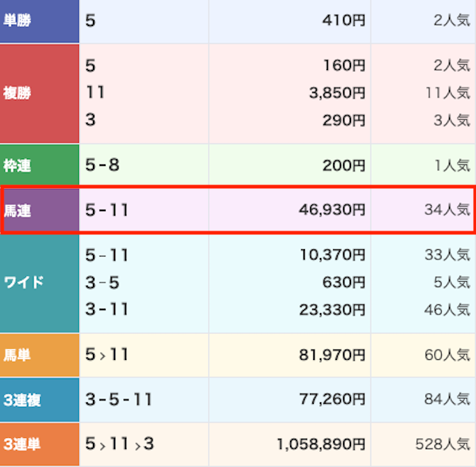The width and height of the screenshot is (476, 467).
Task: Select the 3-5-11 trio combination
Action: click(x=118, y=401)
